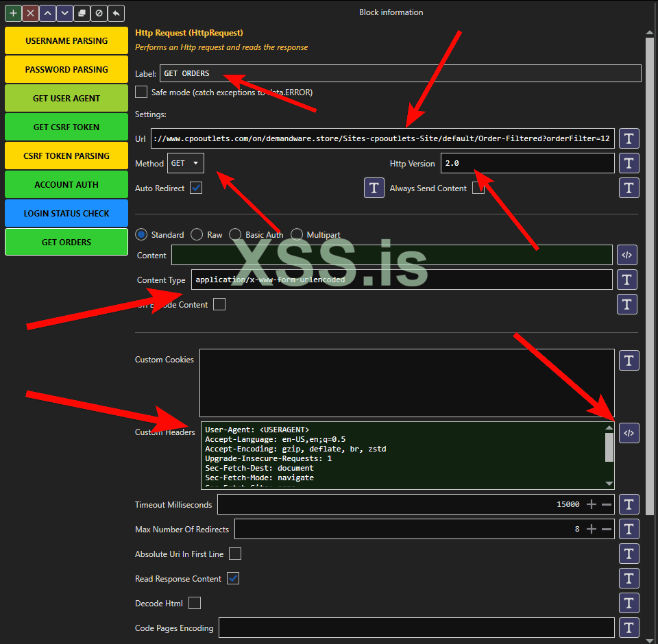
Task: Increase the Timeout Milliseconds value with plus
Action: [x=592, y=504]
